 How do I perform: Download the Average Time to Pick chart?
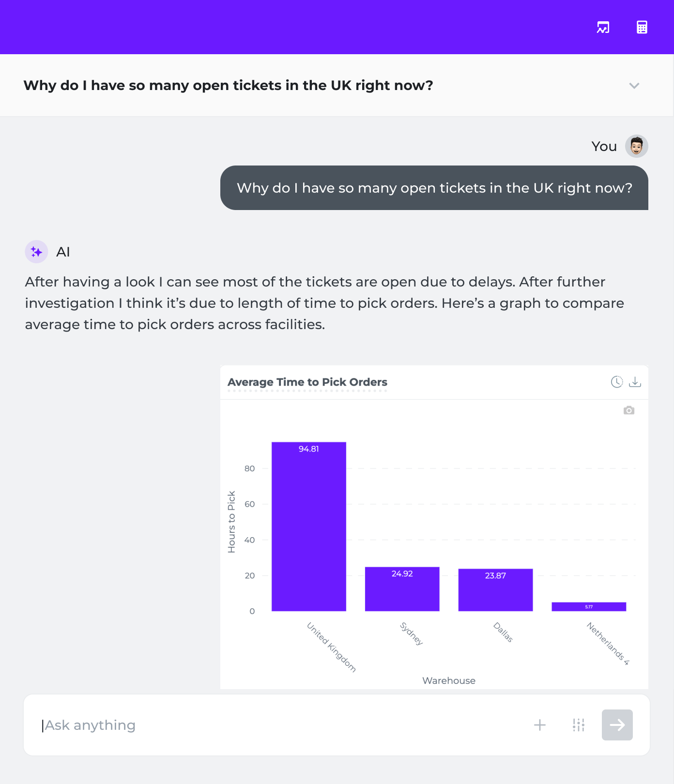click(635, 382)
